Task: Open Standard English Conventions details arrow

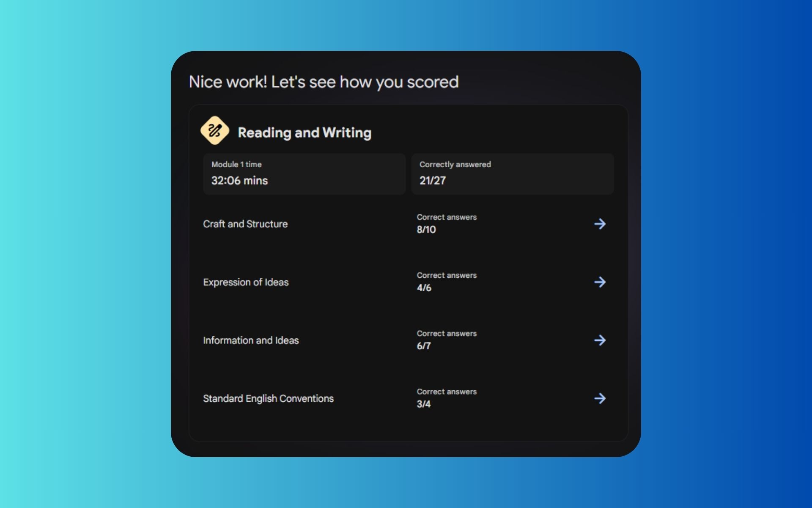Action: coord(600,398)
